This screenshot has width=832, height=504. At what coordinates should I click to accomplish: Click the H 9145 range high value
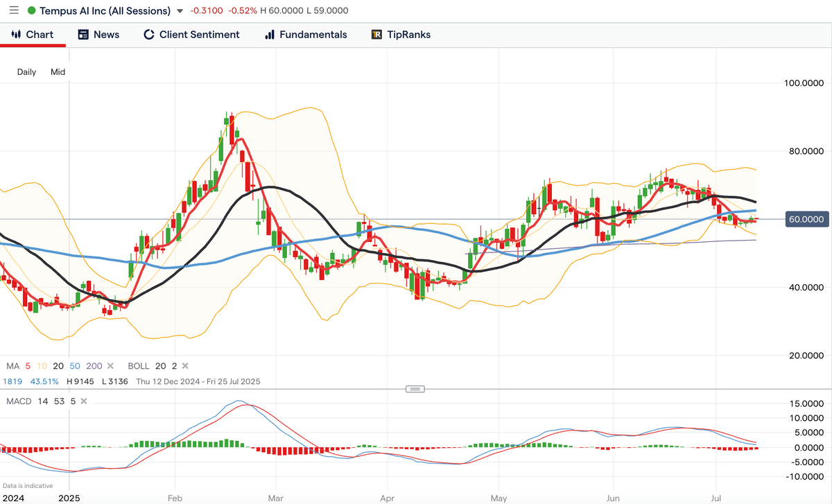pyautogui.click(x=80, y=381)
